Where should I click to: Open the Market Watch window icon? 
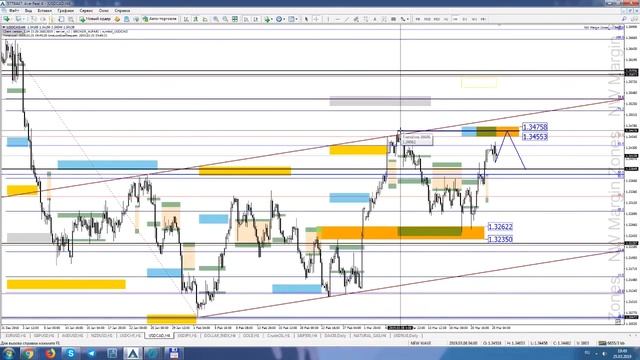click(x=34, y=19)
